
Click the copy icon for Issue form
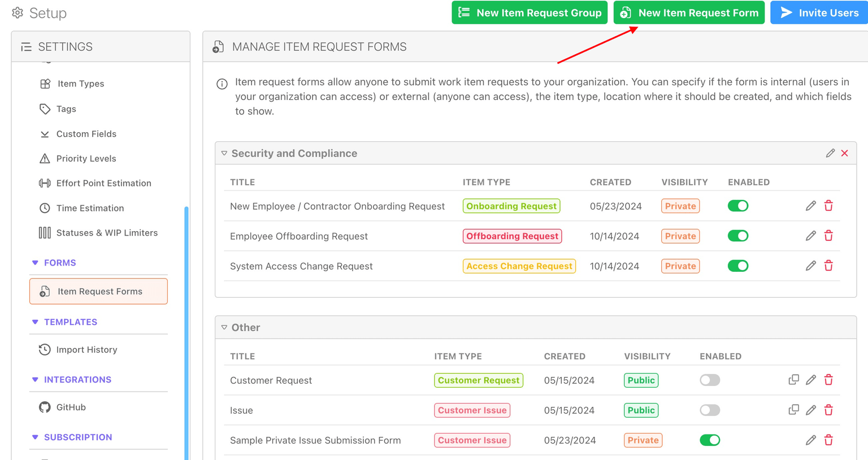point(793,410)
